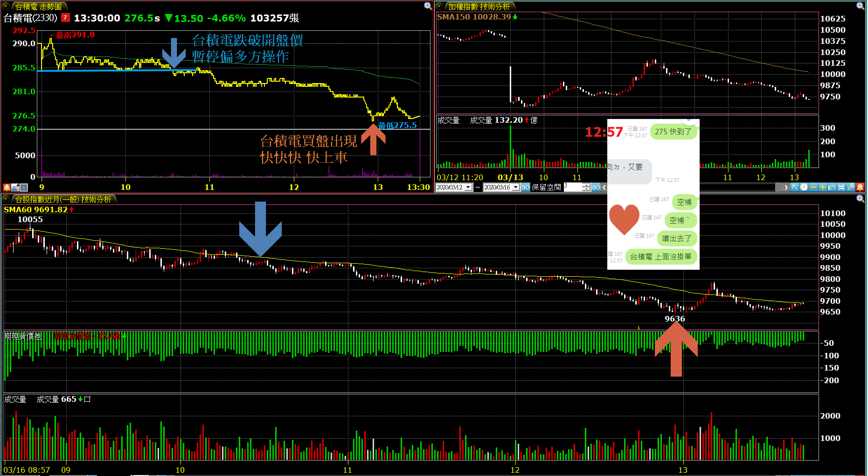Click the magnifier icon of the 加權指數 panel
The height and width of the screenshot is (476, 868).
click(861, 6)
